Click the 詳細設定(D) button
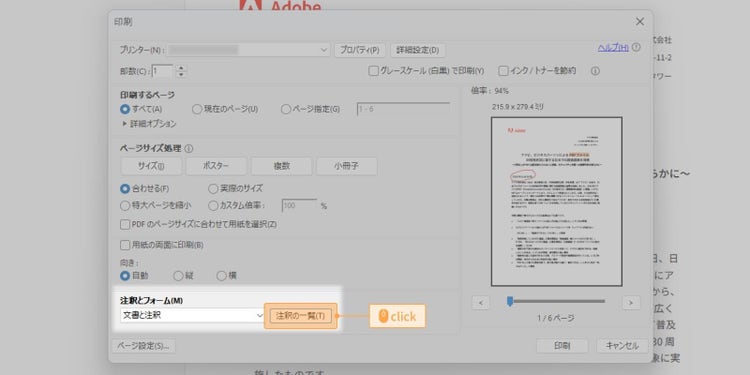The height and width of the screenshot is (375, 750). 418,50
